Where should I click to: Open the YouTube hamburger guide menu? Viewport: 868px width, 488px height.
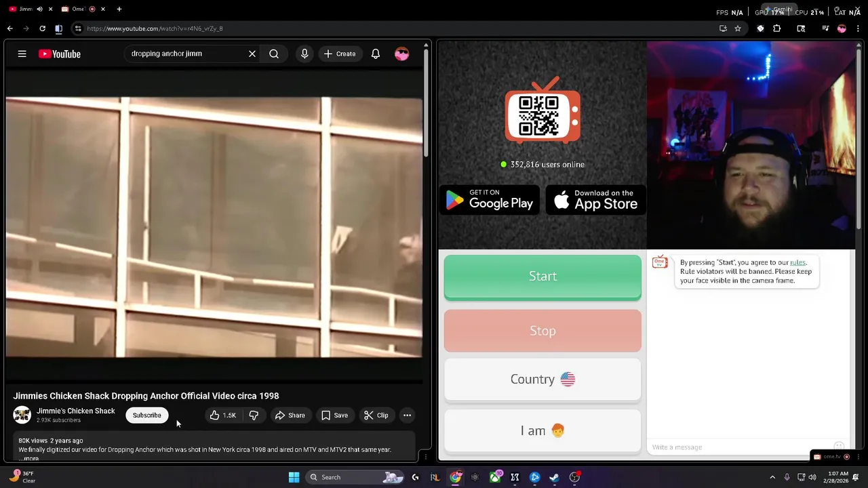coord(22,54)
